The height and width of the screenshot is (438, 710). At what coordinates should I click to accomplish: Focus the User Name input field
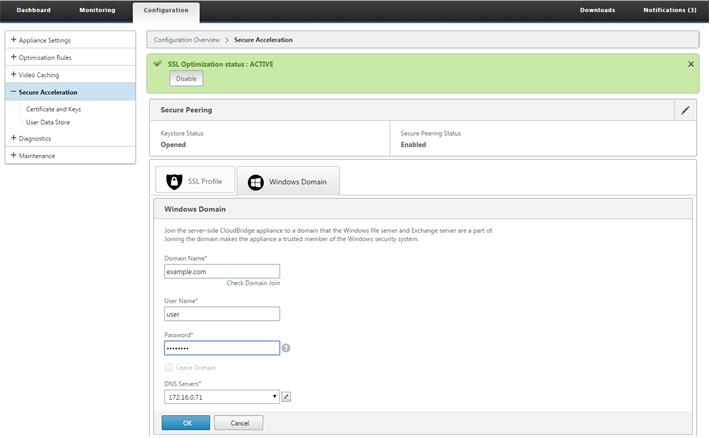tap(222, 314)
